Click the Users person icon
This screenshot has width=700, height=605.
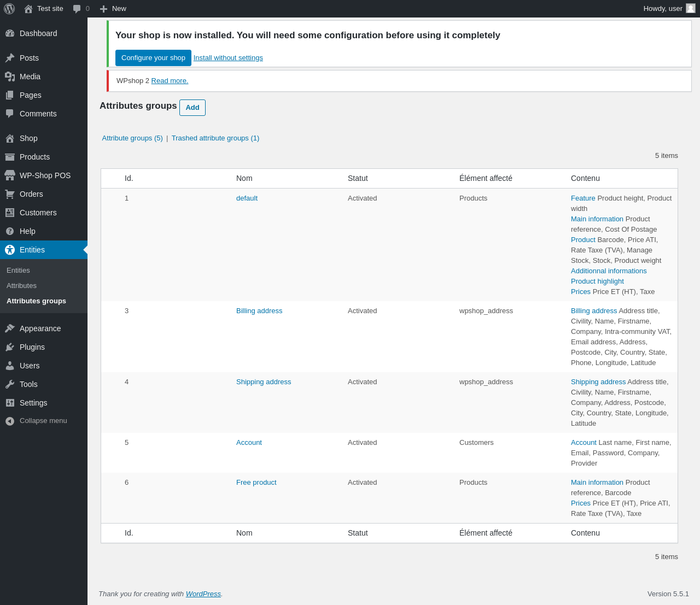click(x=10, y=366)
